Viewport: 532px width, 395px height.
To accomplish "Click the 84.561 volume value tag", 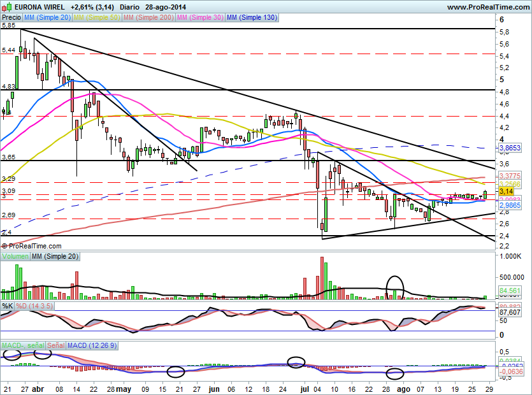I will [x=510, y=291].
